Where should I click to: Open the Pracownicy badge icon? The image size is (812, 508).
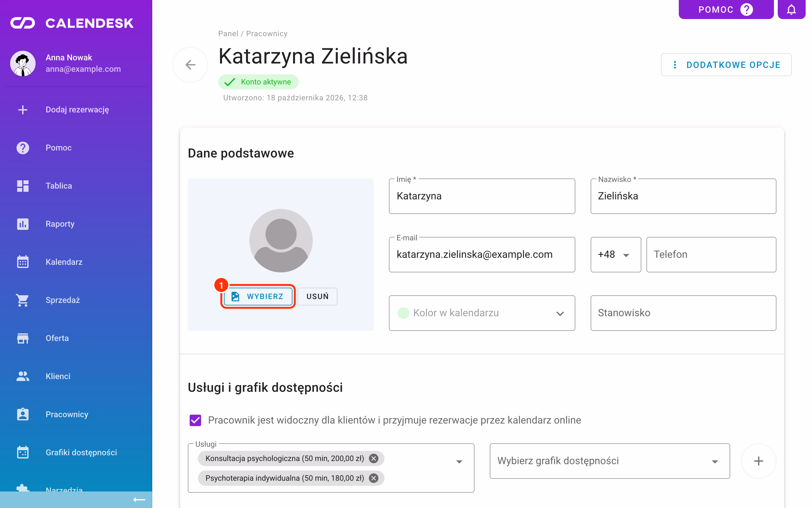tap(23, 414)
